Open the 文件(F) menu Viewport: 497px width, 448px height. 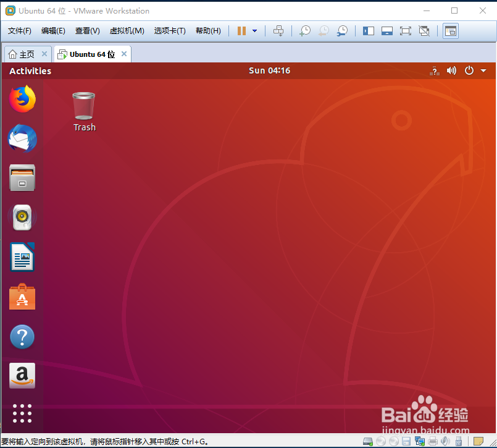coord(20,31)
